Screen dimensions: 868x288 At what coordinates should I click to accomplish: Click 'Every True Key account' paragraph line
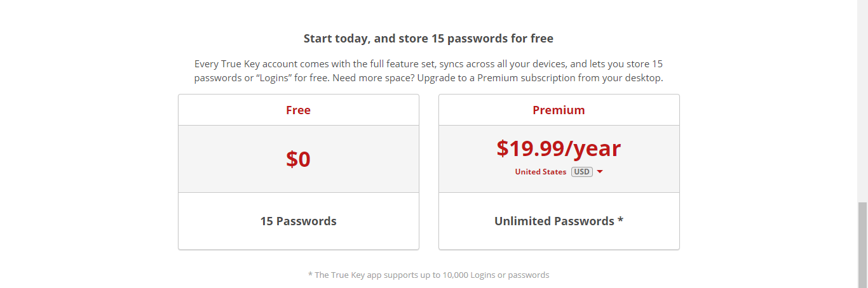(x=429, y=64)
